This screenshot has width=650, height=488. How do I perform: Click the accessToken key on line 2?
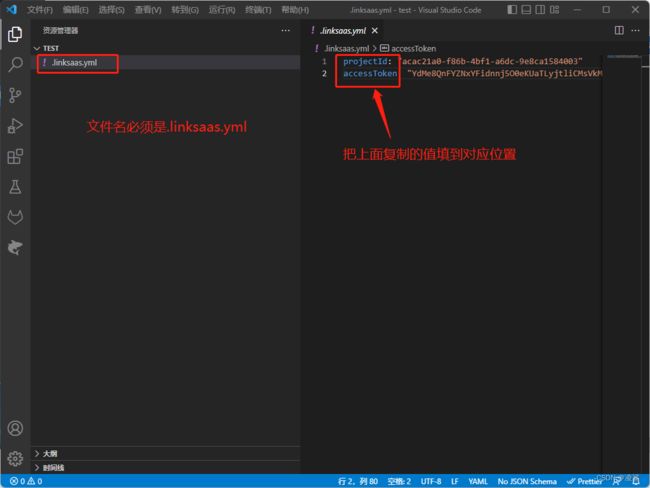(370, 73)
